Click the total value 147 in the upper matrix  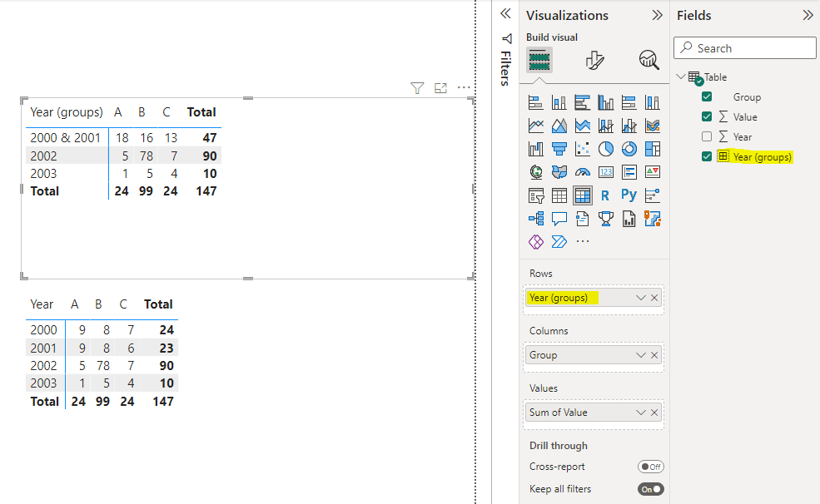[x=206, y=191]
